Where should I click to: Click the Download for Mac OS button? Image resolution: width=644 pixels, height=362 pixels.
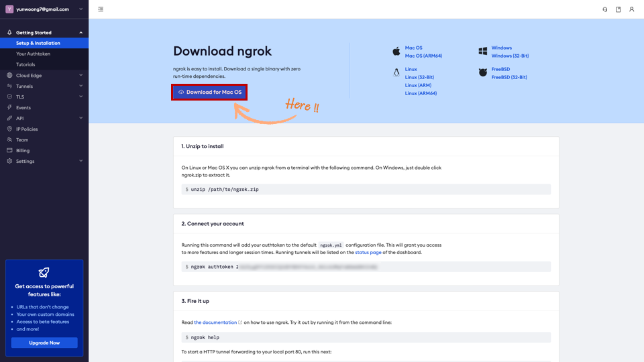(x=209, y=92)
